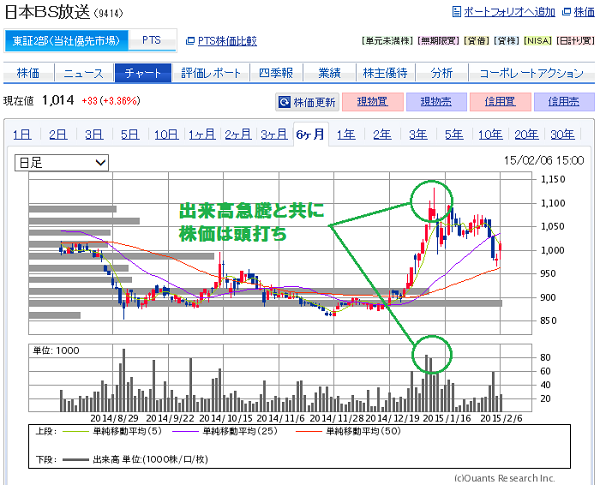The image size is (600, 485).
Task: Select the 東証2部 market tab
Action: pos(66,41)
